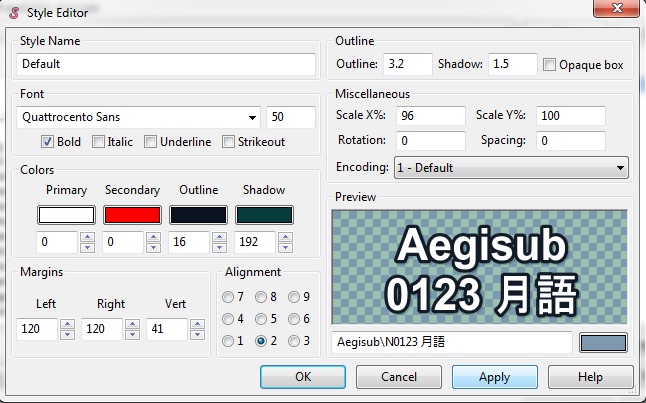646x403 pixels.
Task: Enable the Opaque box checkbox
Action: (x=549, y=65)
